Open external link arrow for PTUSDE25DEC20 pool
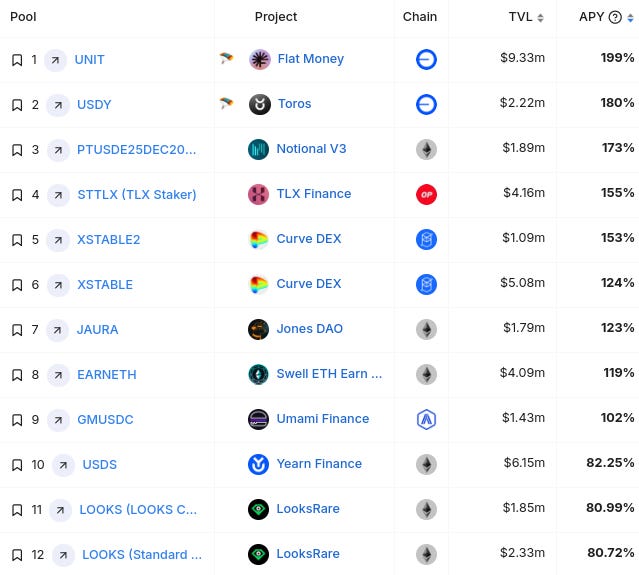This screenshot has width=639, height=575. click(58, 150)
